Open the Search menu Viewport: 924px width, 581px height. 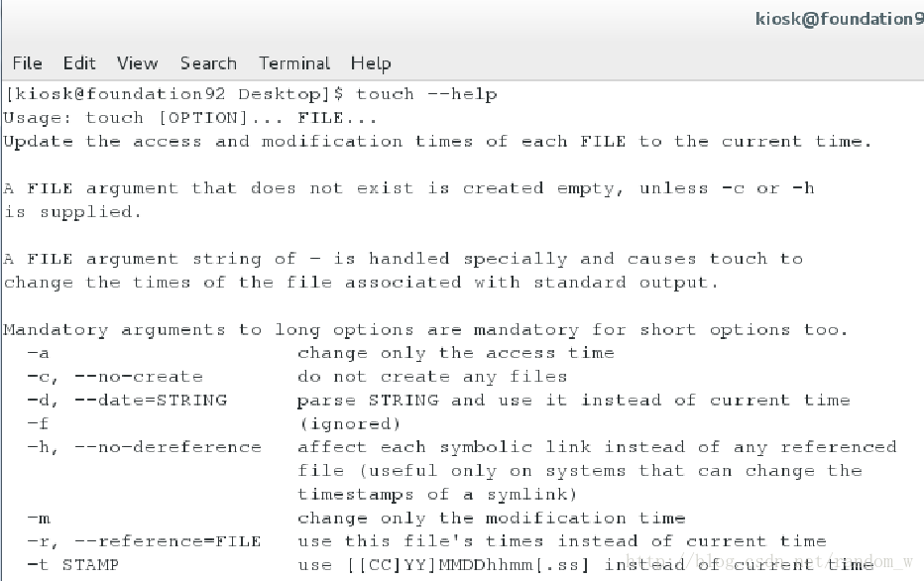208,63
